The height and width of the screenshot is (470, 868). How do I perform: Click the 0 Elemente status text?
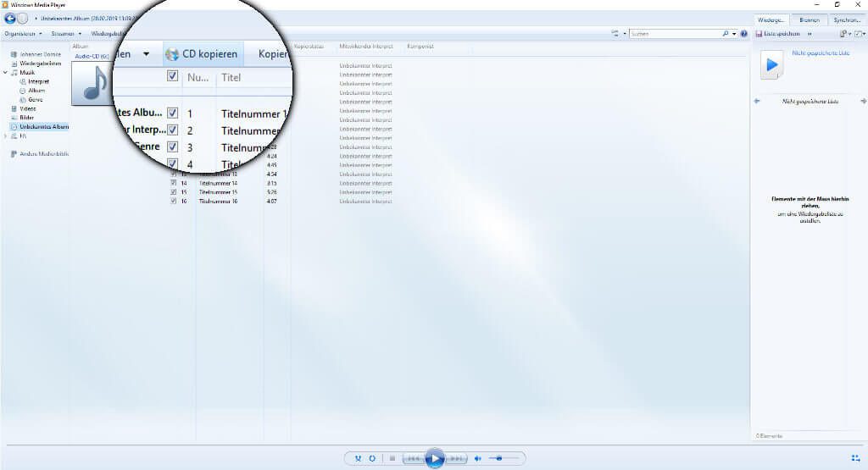point(770,436)
